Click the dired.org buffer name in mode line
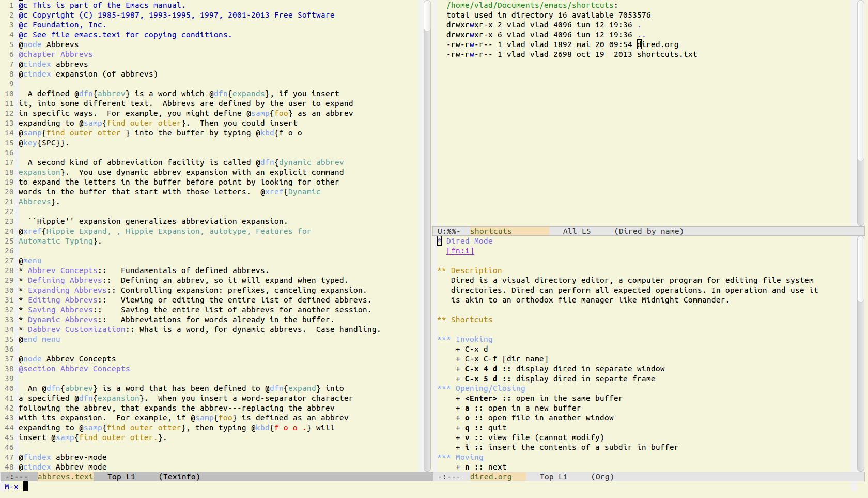 tap(491, 477)
